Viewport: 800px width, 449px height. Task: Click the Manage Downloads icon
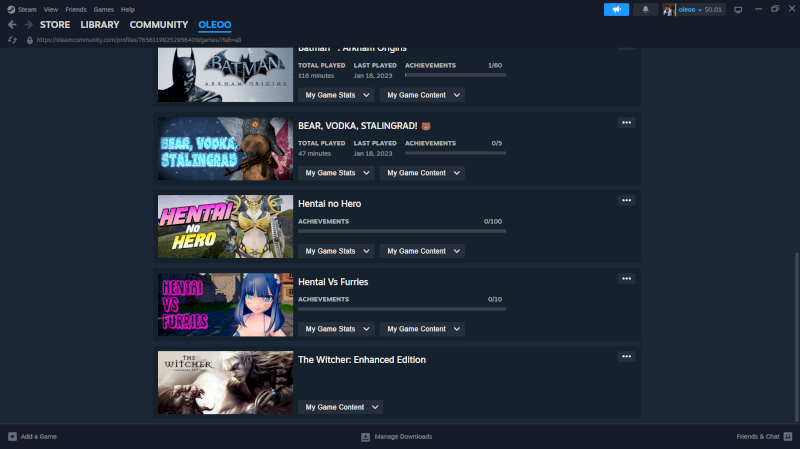(x=365, y=437)
